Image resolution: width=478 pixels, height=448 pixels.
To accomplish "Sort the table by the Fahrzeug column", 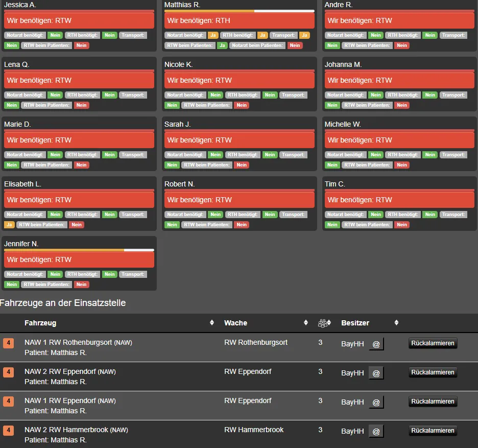I will click(x=40, y=323).
